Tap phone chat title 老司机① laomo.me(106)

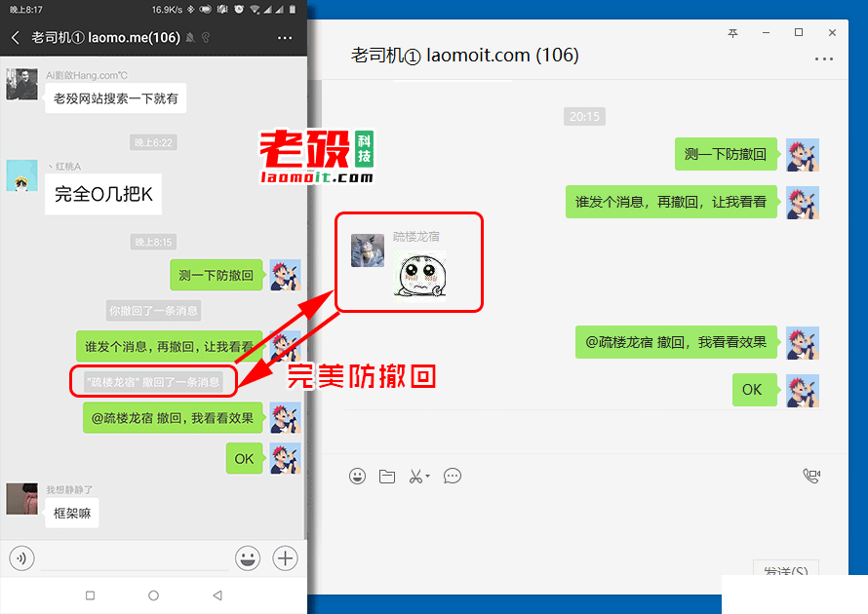[105, 38]
